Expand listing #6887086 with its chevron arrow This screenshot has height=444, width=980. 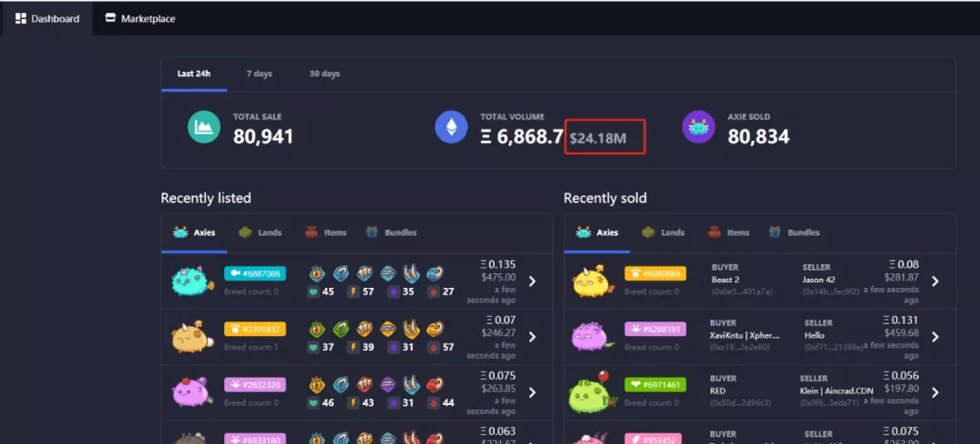point(532,281)
